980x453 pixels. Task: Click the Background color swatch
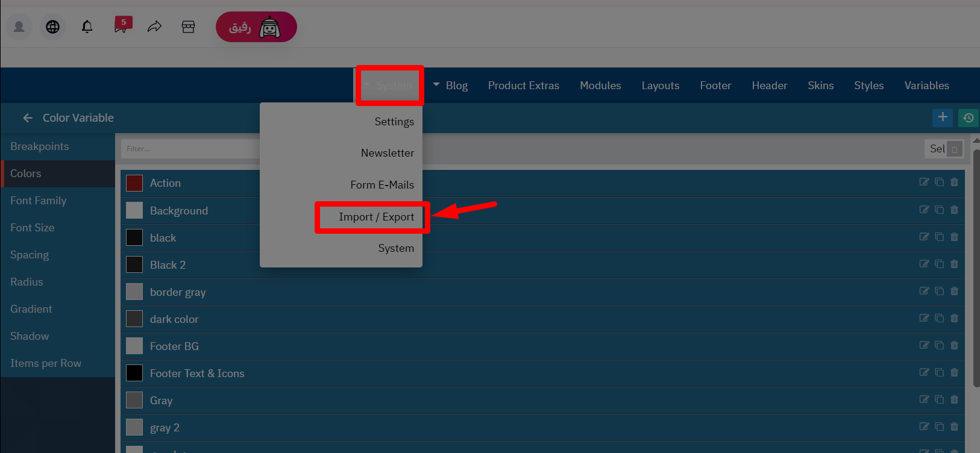[x=134, y=210]
